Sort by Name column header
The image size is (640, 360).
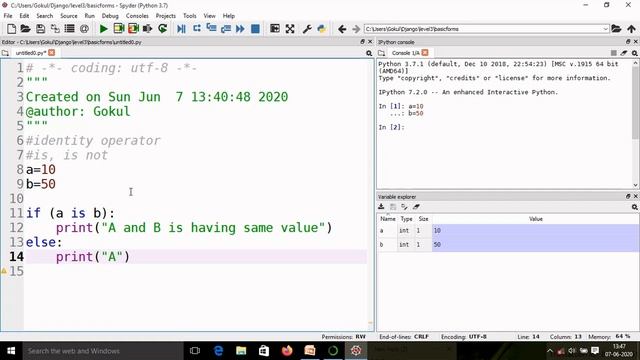(x=388, y=219)
